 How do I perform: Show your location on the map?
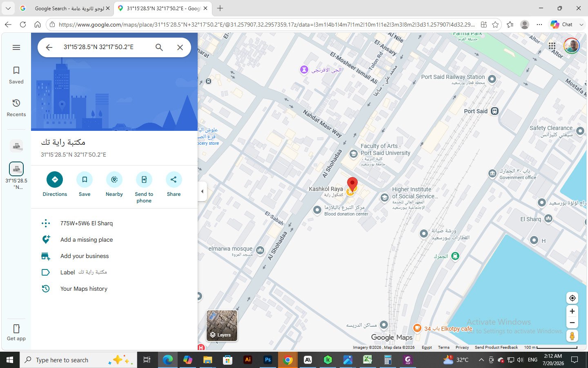pos(572,298)
